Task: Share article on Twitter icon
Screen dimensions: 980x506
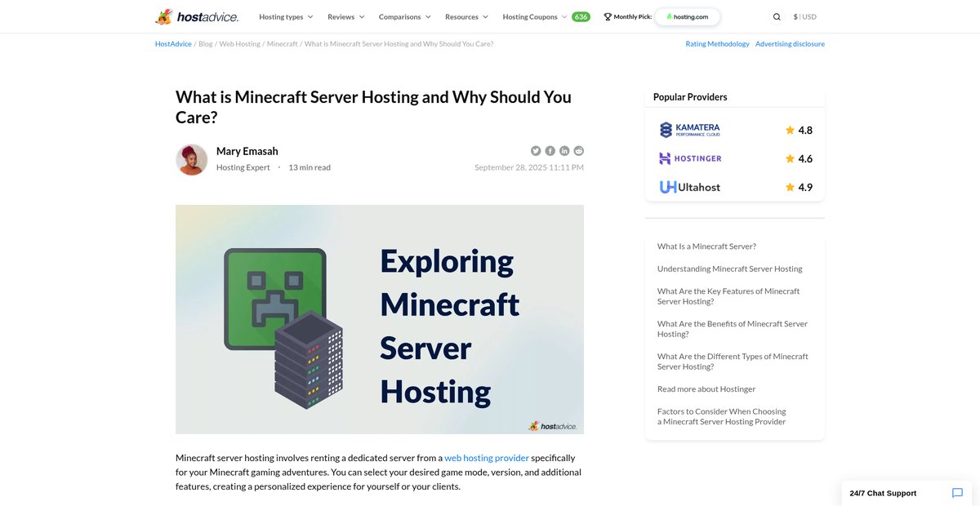Action: tap(536, 151)
